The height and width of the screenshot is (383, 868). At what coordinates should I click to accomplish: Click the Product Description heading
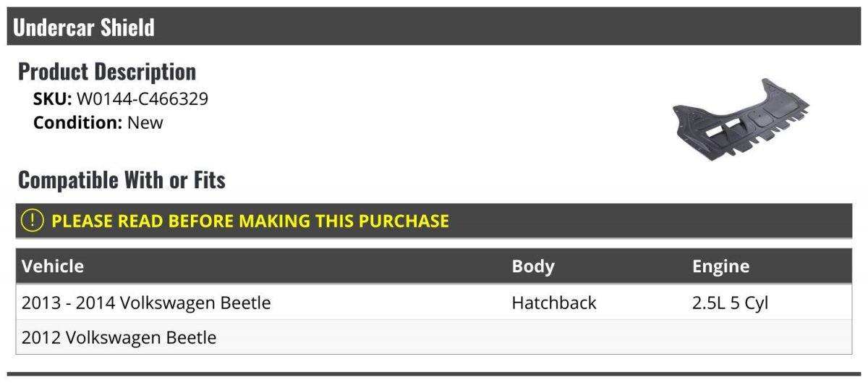[107, 72]
